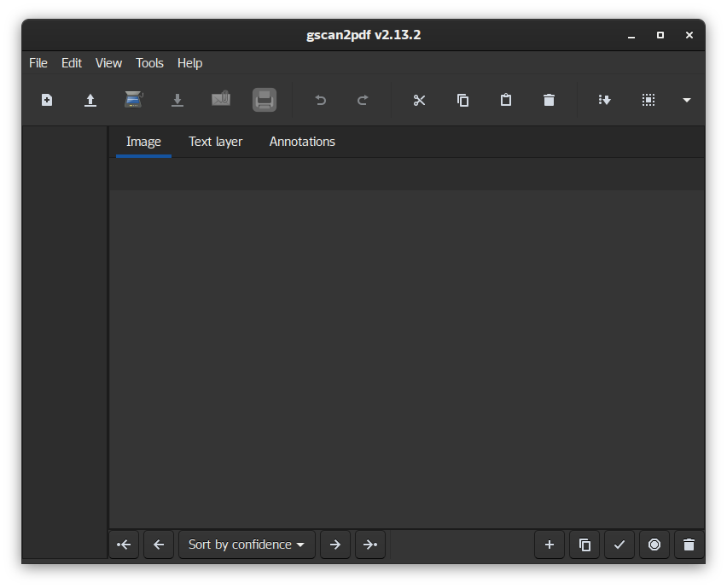Click the Paste clipboard icon
Viewport: 727px width, 588px height.
tap(506, 100)
